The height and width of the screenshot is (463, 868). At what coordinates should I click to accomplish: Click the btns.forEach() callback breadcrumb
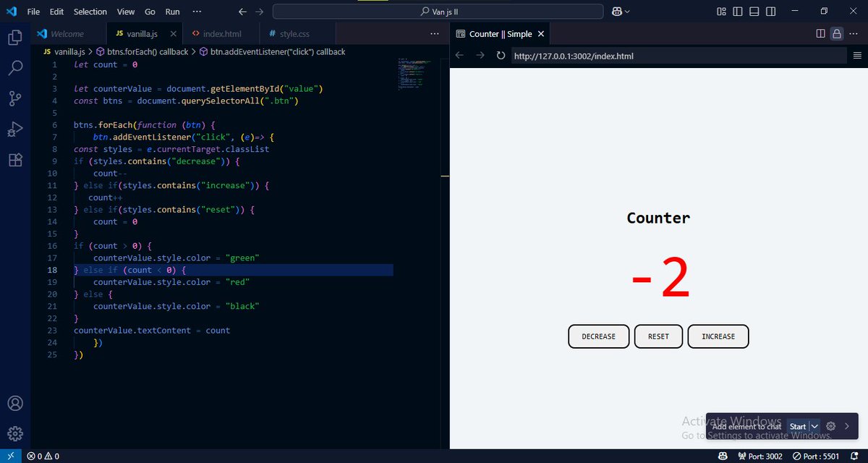coord(142,52)
